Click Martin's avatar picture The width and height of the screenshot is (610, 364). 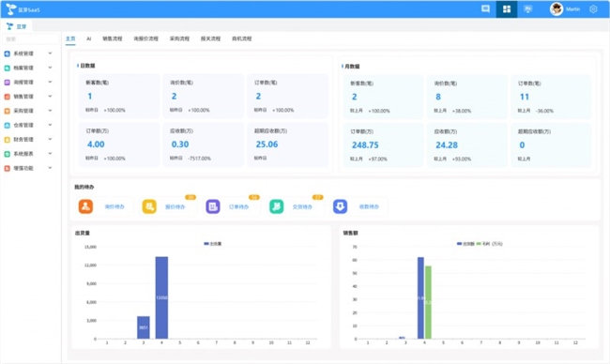tap(557, 9)
